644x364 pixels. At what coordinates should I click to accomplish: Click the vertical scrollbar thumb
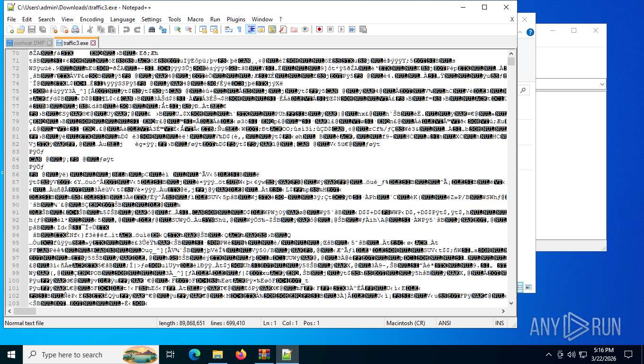point(511,62)
